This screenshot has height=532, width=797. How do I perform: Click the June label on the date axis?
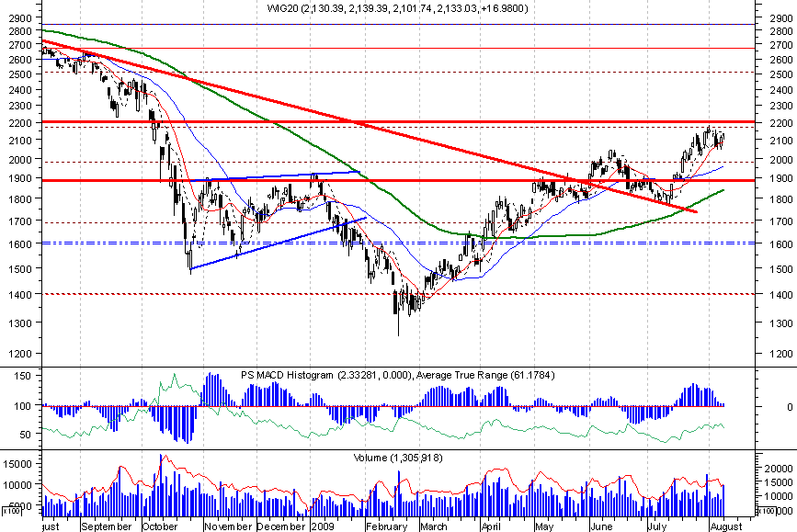pos(602,526)
